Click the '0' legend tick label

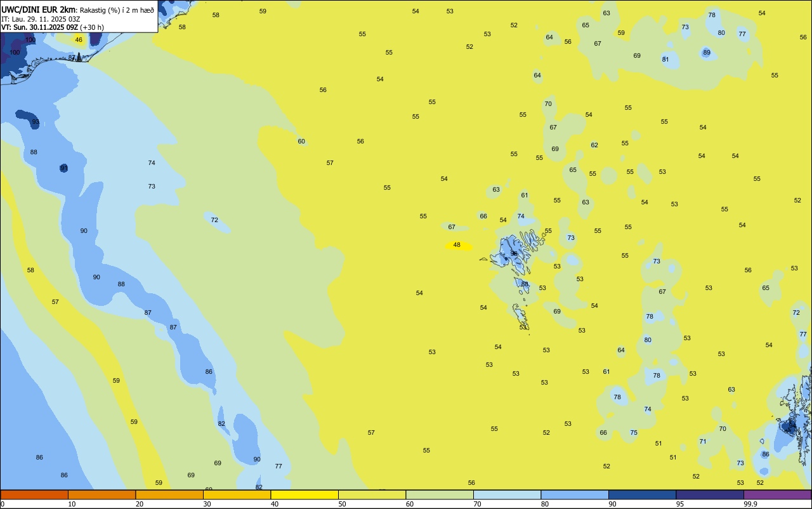point(3,504)
